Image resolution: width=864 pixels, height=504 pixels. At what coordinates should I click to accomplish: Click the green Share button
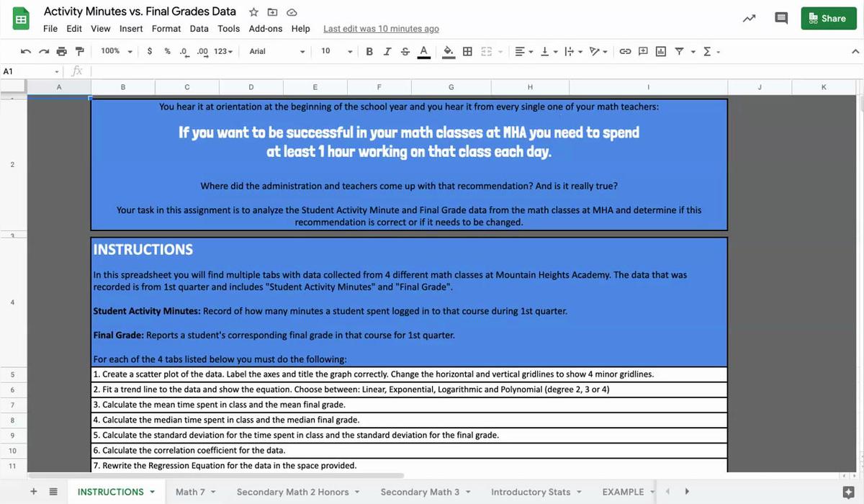coord(828,19)
